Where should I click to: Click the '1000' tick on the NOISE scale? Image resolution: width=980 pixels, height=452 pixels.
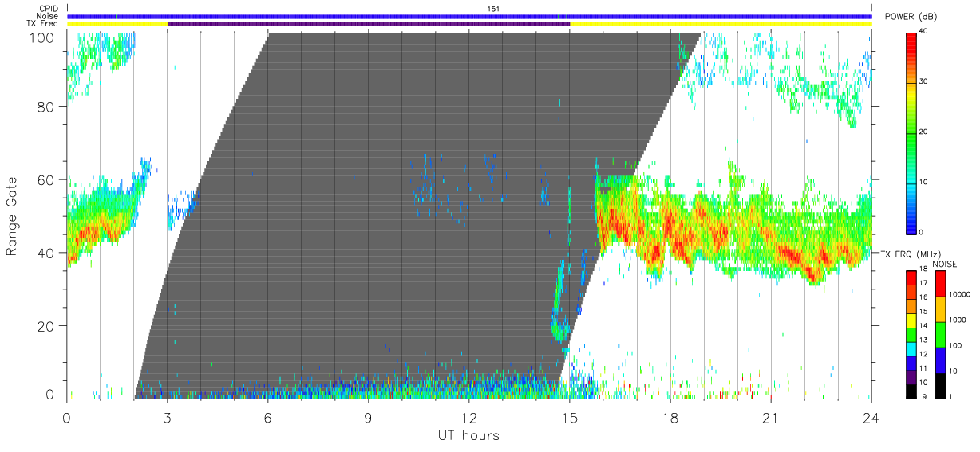pyautogui.click(x=958, y=320)
